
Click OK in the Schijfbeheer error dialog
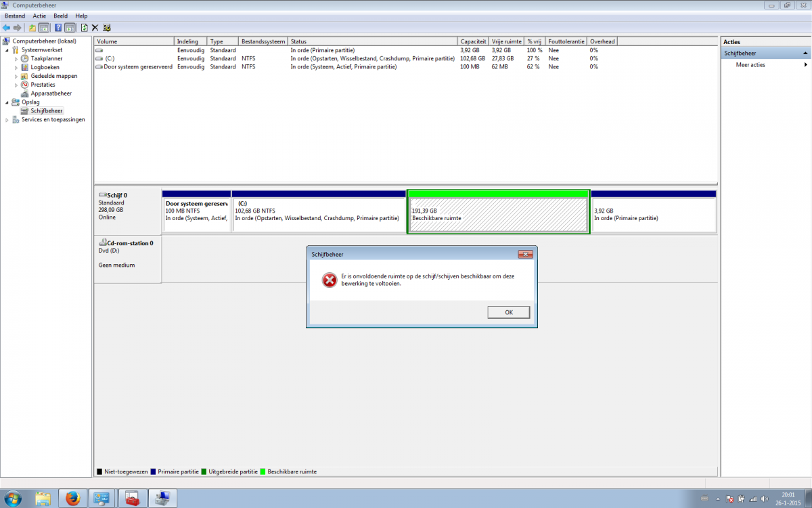click(508, 312)
